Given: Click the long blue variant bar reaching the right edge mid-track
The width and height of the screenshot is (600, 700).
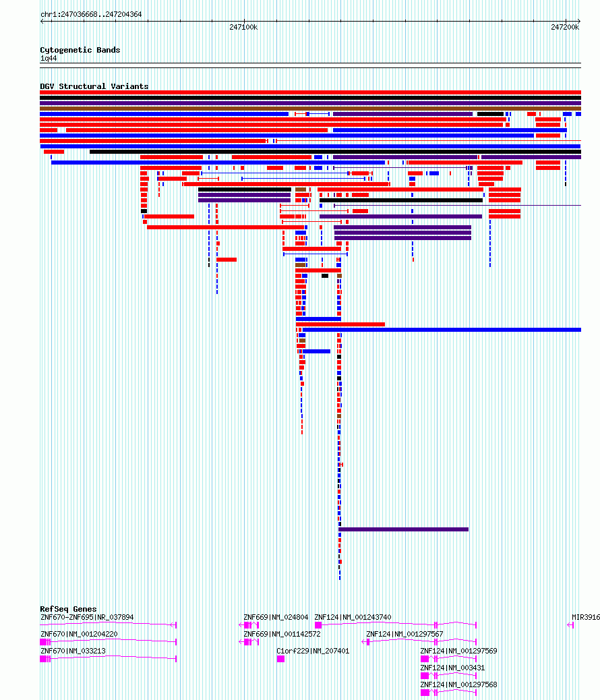Looking at the screenshot, I should click(442, 330).
